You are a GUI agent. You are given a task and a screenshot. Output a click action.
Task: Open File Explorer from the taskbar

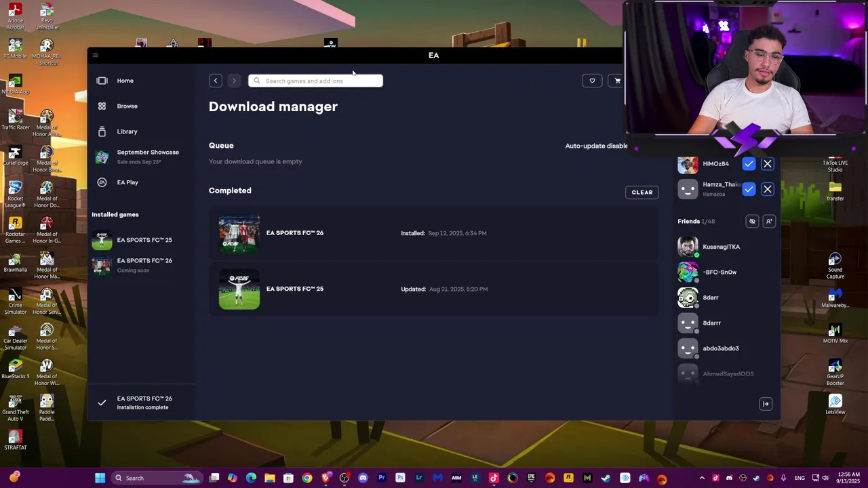(x=269, y=479)
